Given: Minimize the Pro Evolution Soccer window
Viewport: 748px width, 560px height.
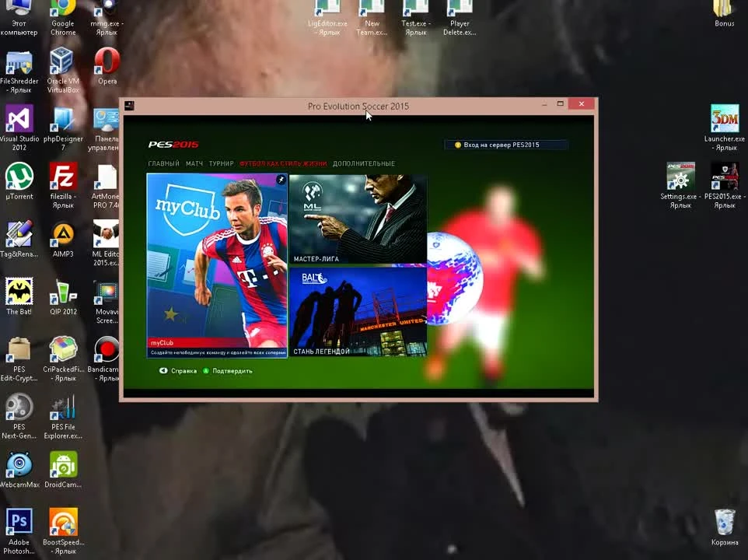Looking at the screenshot, I should click(544, 103).
